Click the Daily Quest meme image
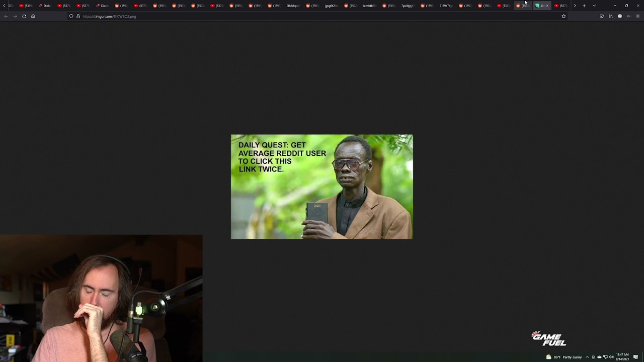Image resolution: width=644 pixels, height=362 pixels. pos(322,187)
